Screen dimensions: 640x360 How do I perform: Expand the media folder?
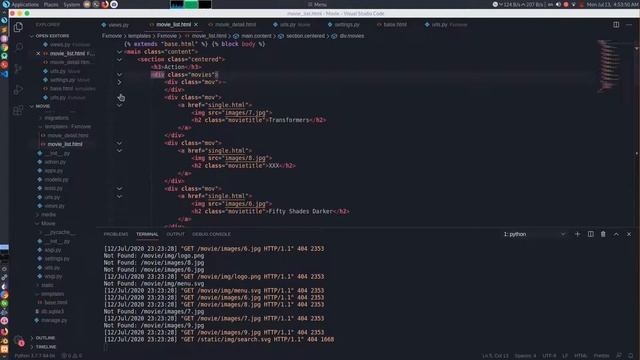(48, 215)
